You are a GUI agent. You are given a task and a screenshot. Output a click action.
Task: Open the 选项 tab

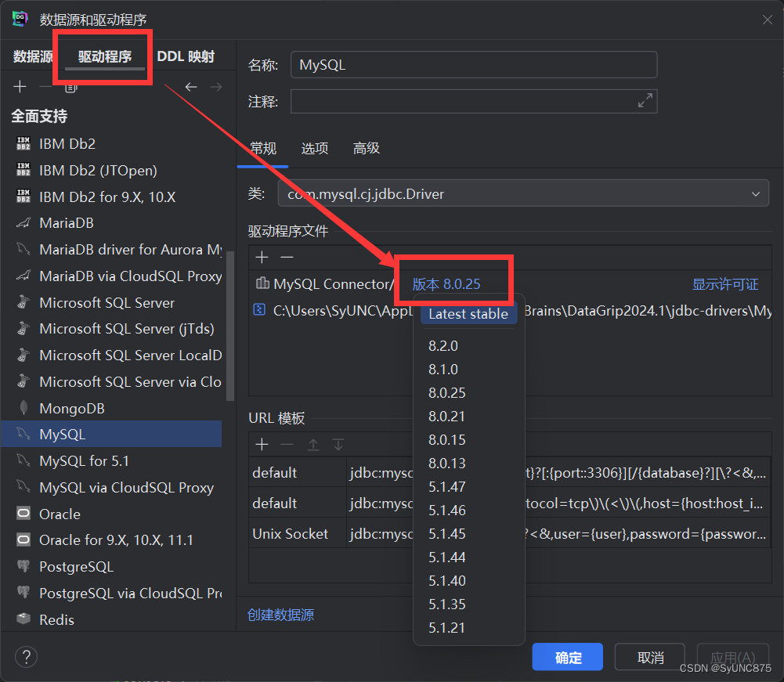(x=315, y=149)
